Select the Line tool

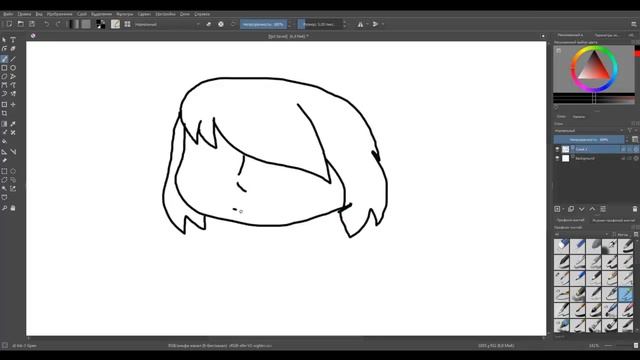[x=13, y=59]
